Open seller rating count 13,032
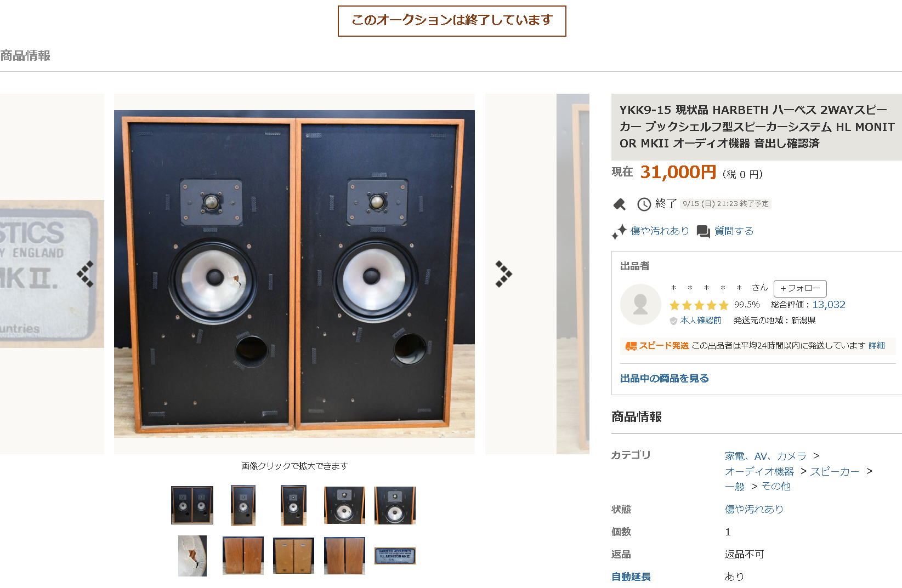Viewport: 902px width, 588px height. [x=829, y=305]
